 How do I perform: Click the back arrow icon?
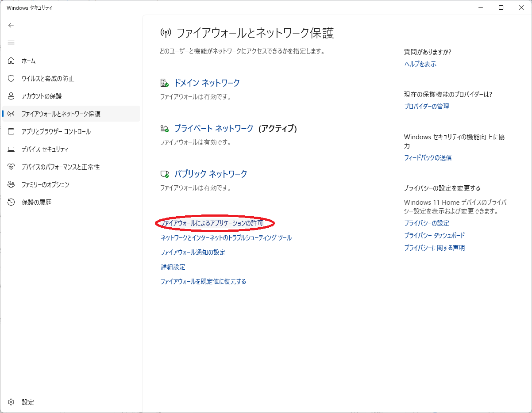coord(11,25)
